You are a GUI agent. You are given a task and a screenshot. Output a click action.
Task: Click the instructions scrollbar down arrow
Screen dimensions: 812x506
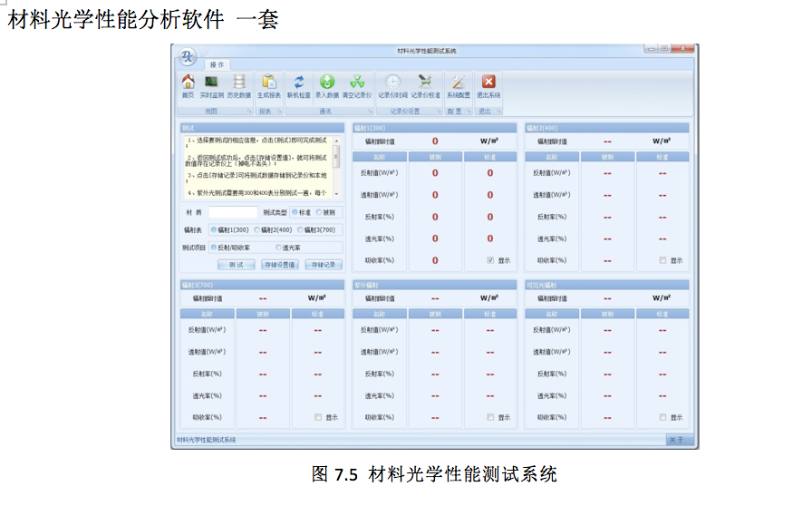pyautogui.click(x=336, y=194)
